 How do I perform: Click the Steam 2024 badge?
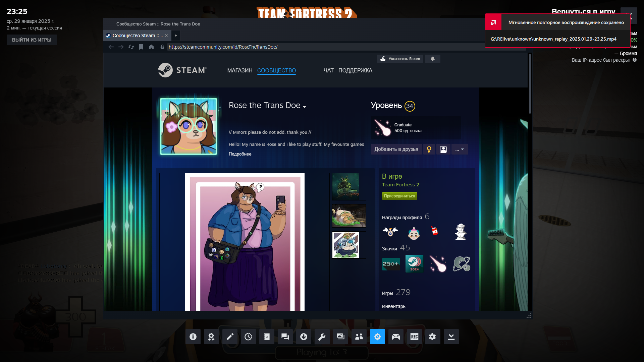[414, 263]
